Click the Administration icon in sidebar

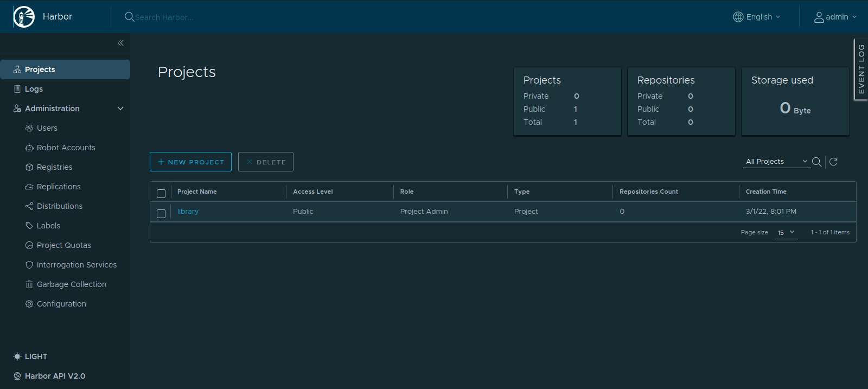click(17, 109)
